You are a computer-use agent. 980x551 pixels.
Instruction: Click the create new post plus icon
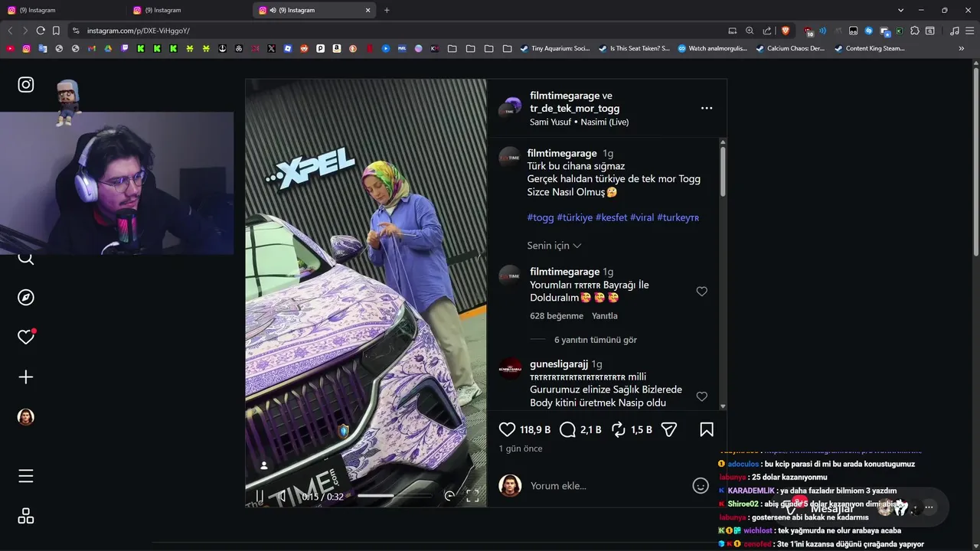point(26,377)
